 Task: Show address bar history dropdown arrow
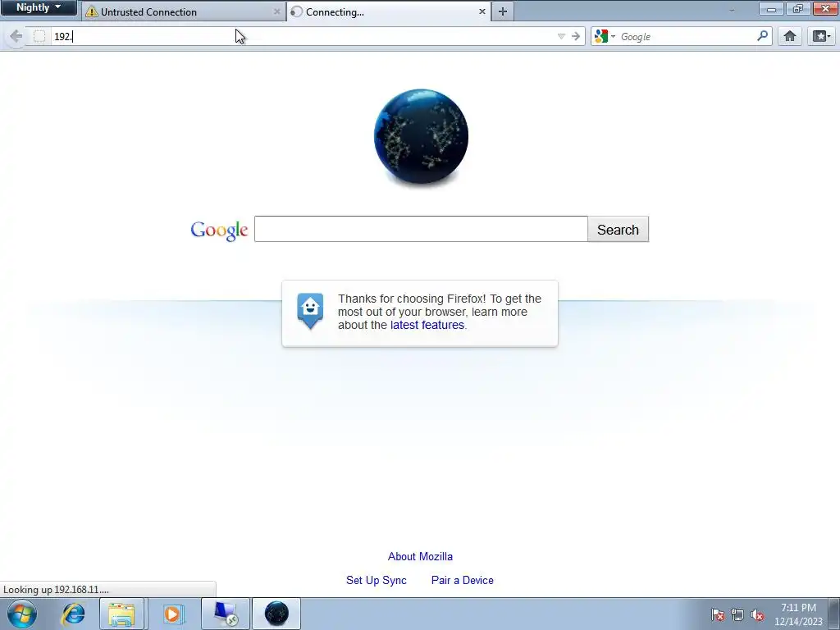pyautogui.click(x=561, y=36)
